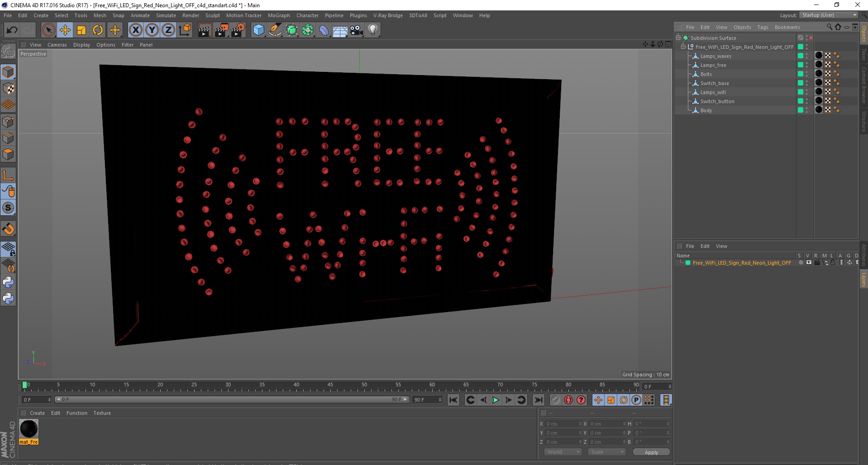
Task: Select Points mode
Action: 8,122
